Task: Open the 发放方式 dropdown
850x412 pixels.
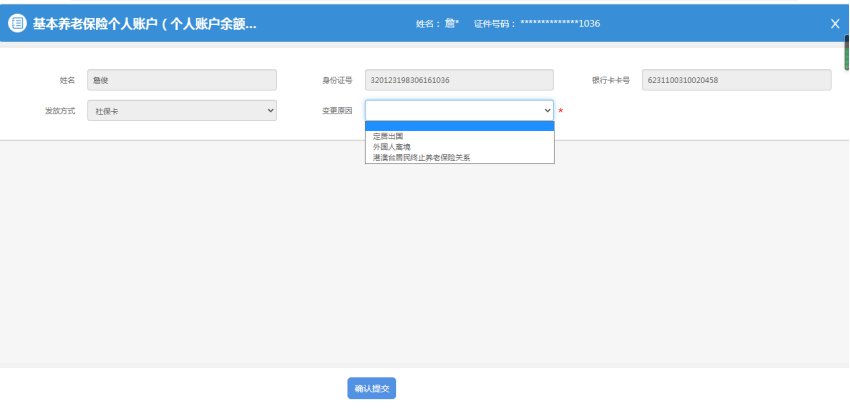Action: pos(181,111)
